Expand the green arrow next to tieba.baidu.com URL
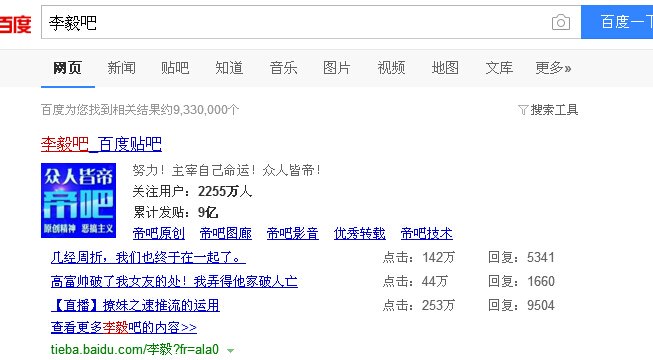 coord(230,351)
